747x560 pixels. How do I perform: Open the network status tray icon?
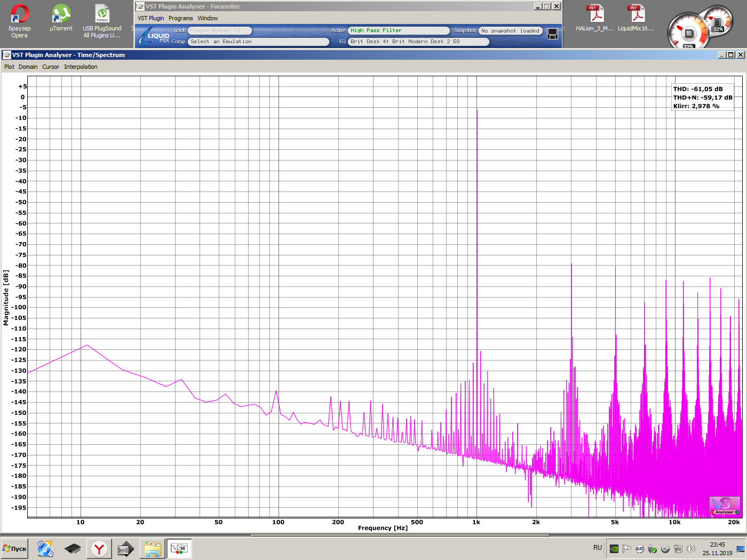click(678, 549)
